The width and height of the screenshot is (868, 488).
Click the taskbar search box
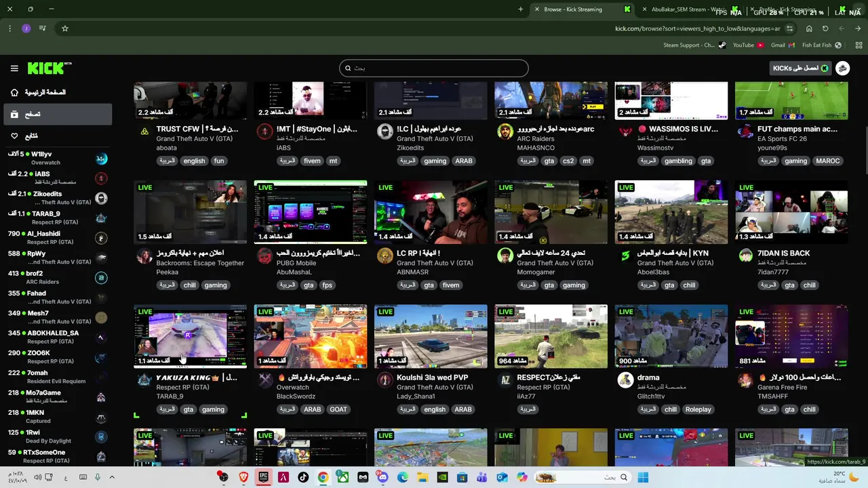[583, 477]
